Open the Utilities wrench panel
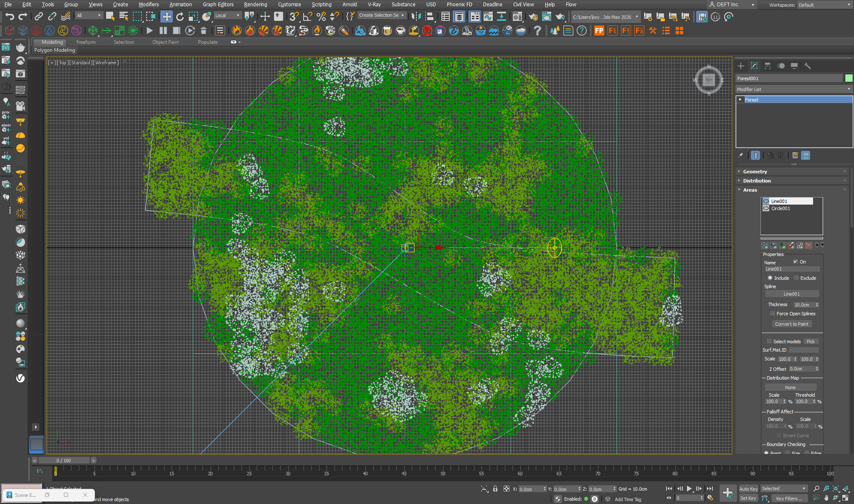This screenshot has height=504, width=854. point(807,66)
